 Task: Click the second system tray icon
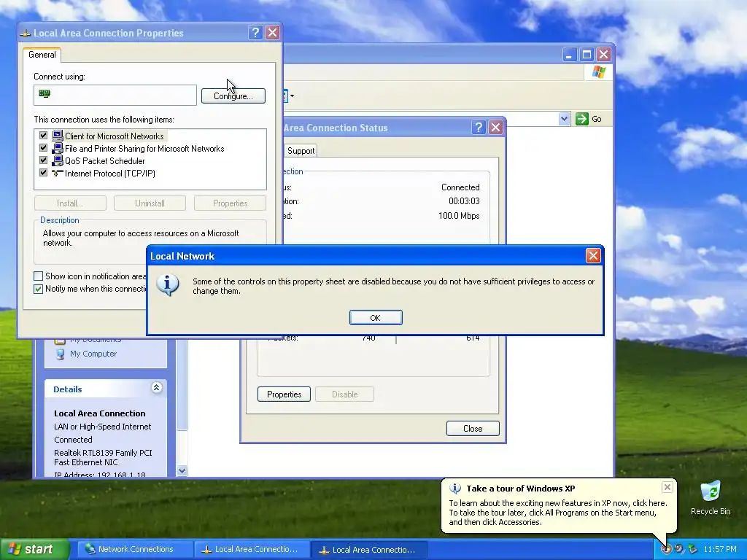(x=679, y=549)
